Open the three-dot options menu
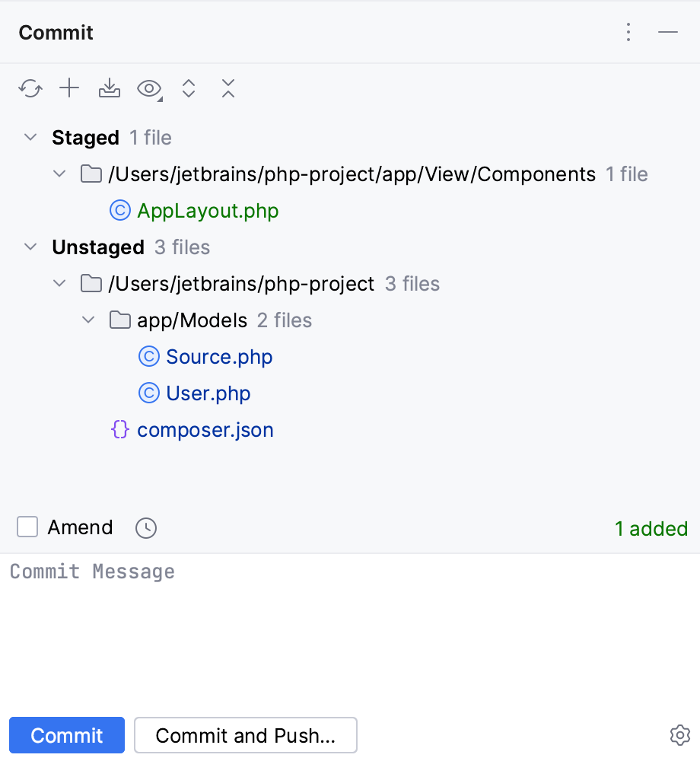The image size is (700, 761). (628, 32)
